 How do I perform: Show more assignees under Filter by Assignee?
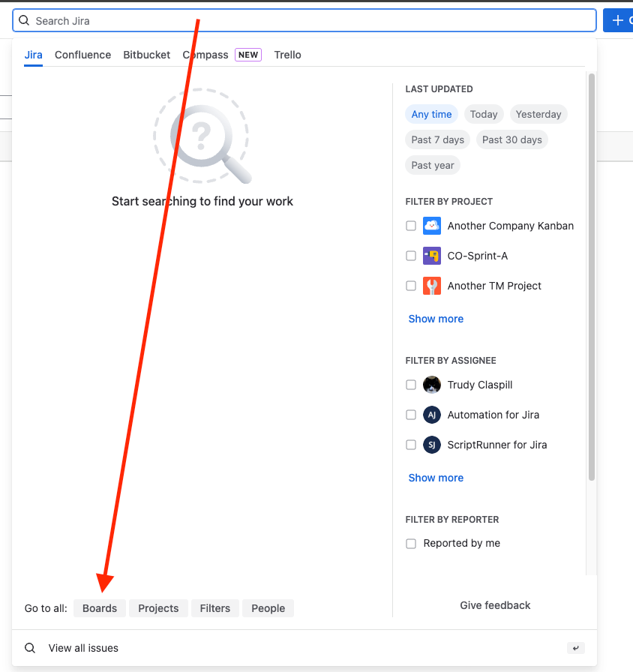coord(436,478)
